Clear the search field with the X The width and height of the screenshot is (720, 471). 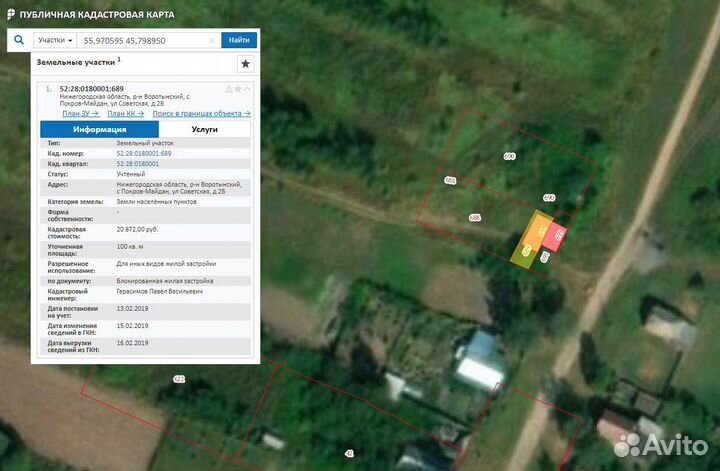pyautogui.click(x=212, y=40)
